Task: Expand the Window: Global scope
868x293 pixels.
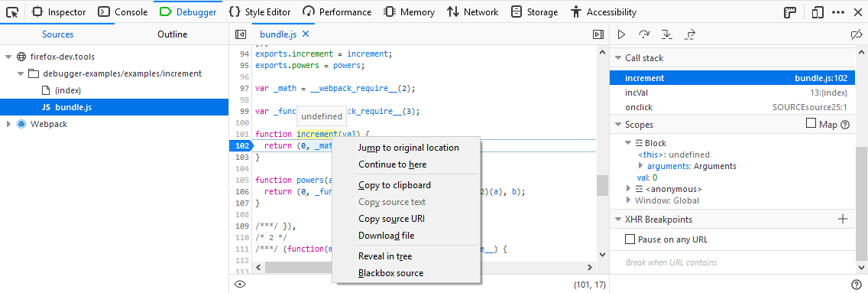Action: [x=628, y=200]
